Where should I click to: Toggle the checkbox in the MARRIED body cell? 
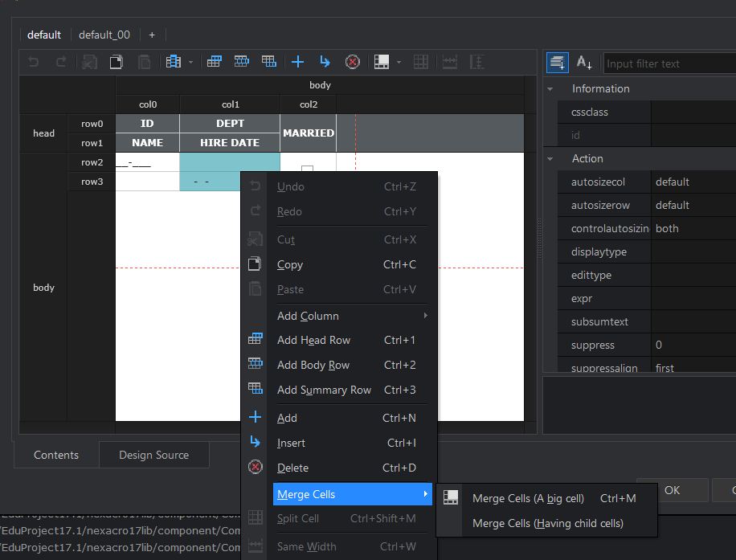pyautogui.click(x=308, y=170)
